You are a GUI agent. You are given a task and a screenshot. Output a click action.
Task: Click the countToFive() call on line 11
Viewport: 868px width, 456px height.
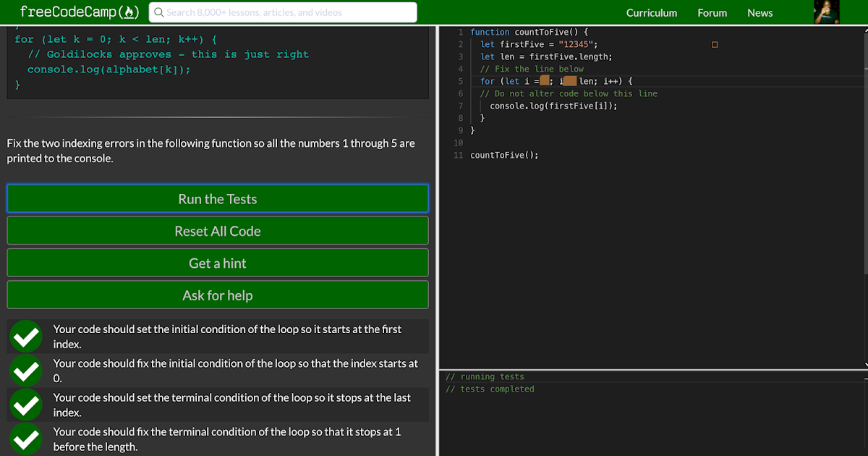tap(504, 155)
